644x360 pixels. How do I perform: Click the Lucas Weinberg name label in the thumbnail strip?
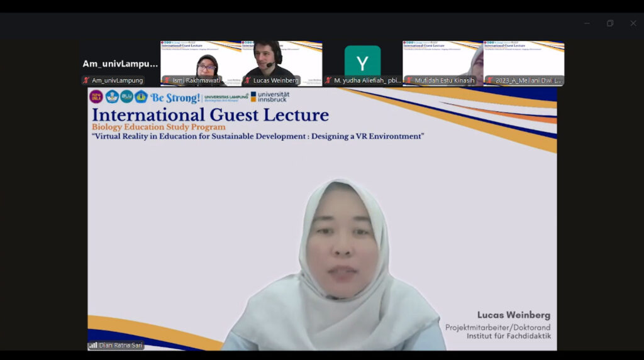(x=275, y=80)
